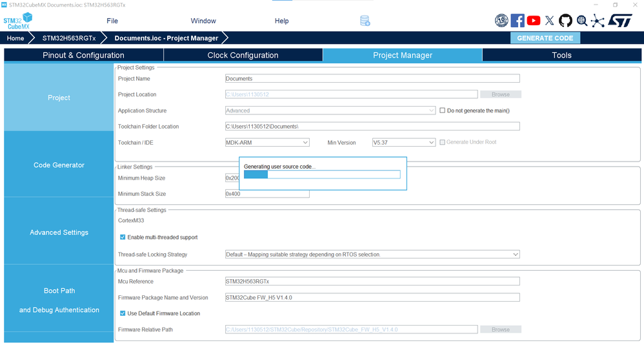
Task: Switch to Clock Configuration tab
Action: pyautogui.click(x=243, y=55)
